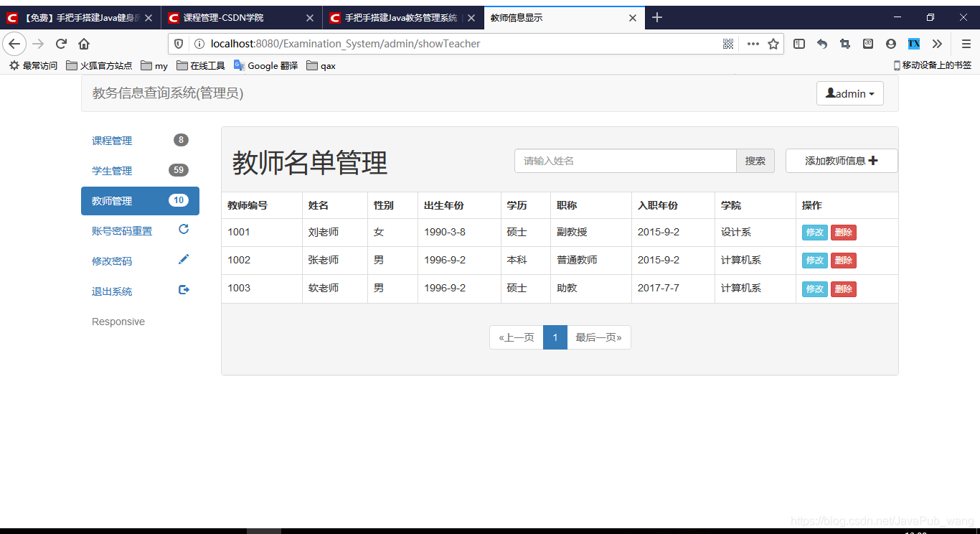Click the Responsive sidebar text

[118, 322]
